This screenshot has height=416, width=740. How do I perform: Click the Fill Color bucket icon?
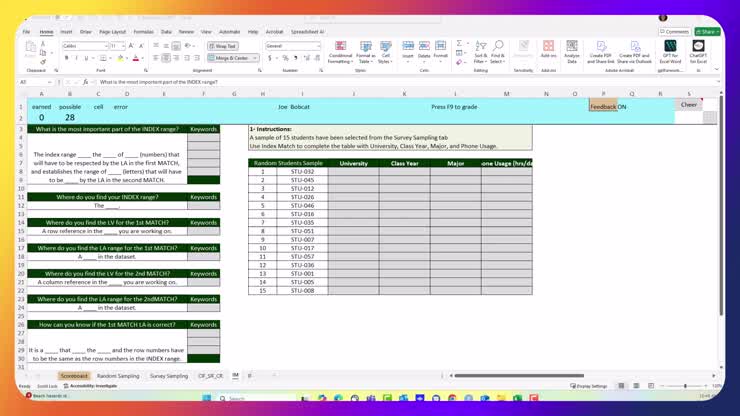[x=120, y=58]
